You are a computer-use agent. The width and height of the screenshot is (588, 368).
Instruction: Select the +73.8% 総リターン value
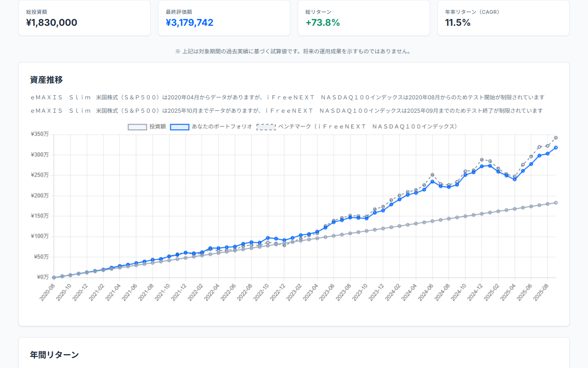pos(323,22)
